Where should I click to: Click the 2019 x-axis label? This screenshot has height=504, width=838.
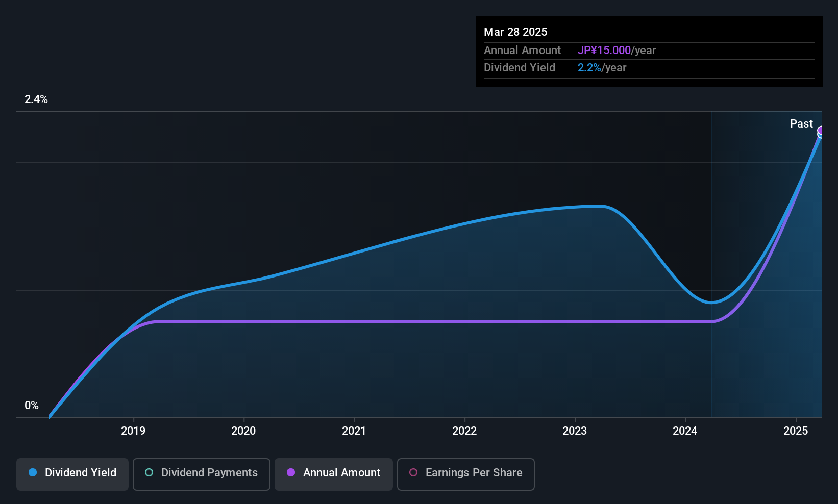tap(133, 431)
